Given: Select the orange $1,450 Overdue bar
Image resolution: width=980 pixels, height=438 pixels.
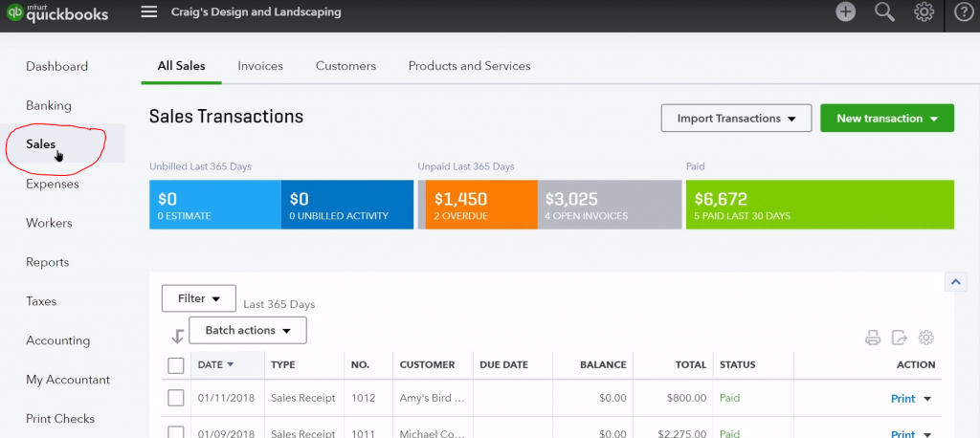Looking at the screenshot, I should coord(479,206).
